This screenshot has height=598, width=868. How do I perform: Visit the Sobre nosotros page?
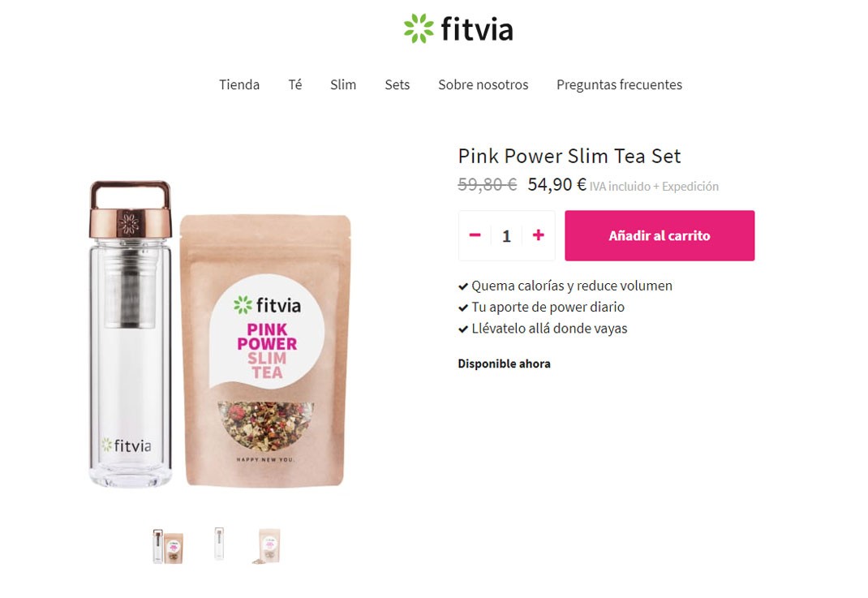click(483, 84)
